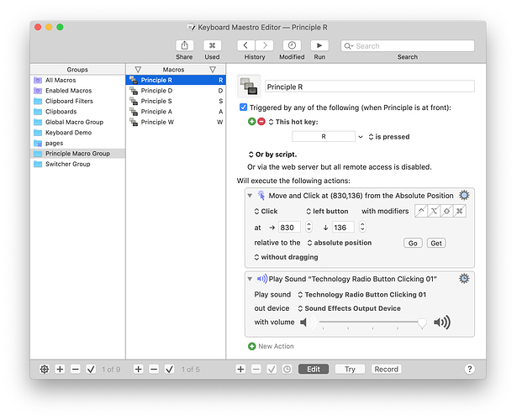Add a new macro
Viewport: 517px width, 420px height.
[x=138, y=370]
